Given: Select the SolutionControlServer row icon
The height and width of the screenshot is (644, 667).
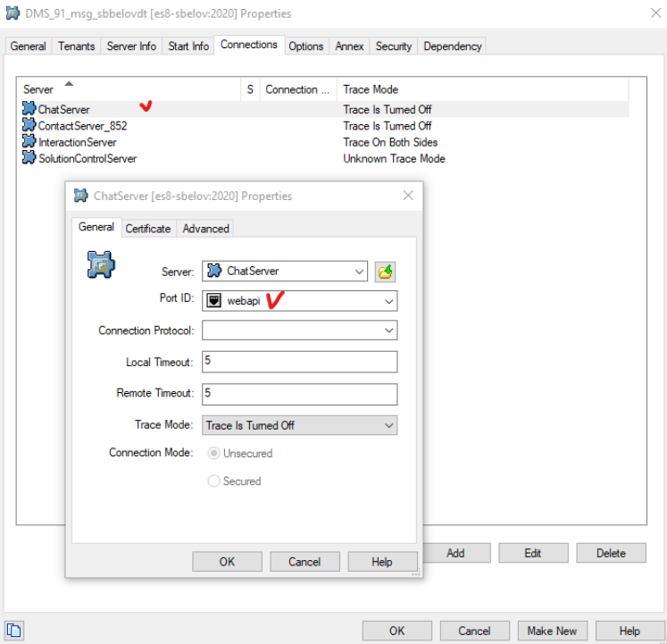Looking at the screenshot, I should tap(29, 157).
